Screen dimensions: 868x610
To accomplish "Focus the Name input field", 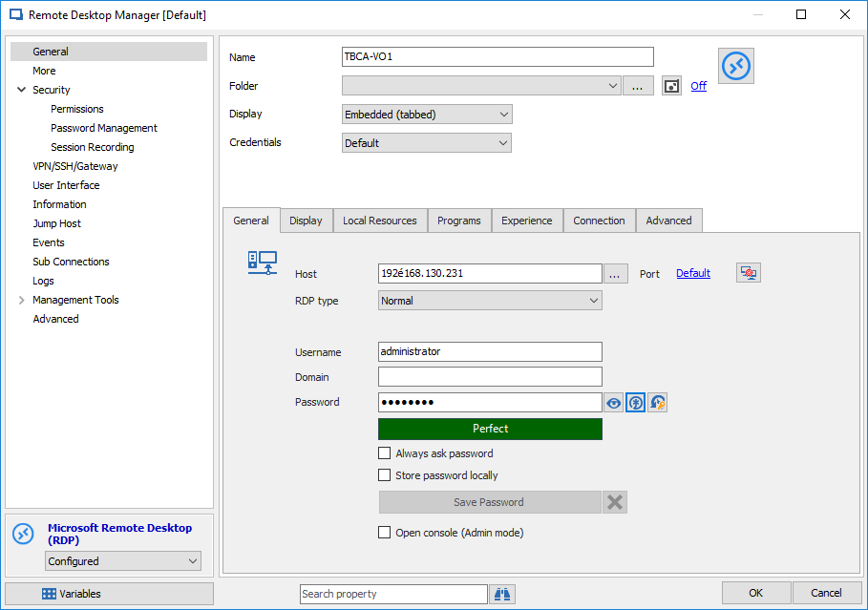I will [x=498, y=56].
